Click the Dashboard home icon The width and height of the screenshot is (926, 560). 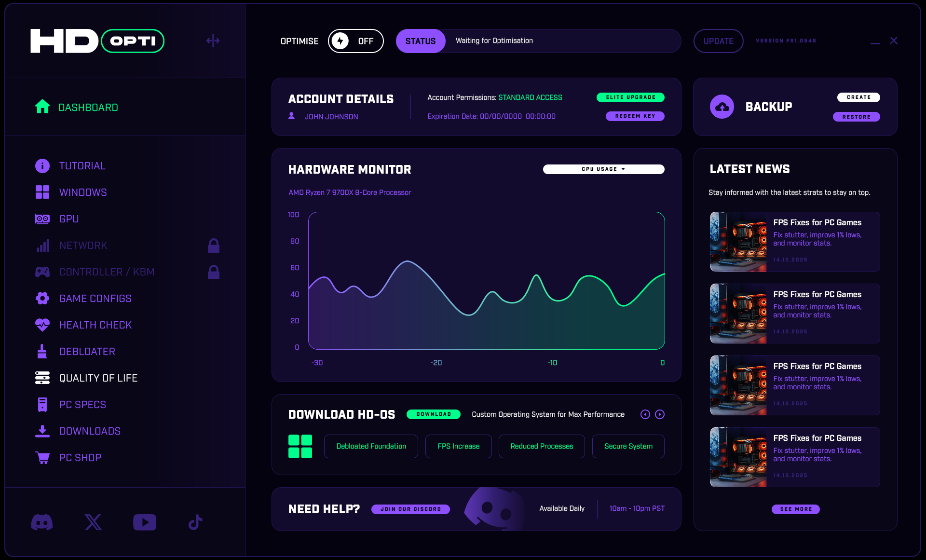[x=42, y=107]
